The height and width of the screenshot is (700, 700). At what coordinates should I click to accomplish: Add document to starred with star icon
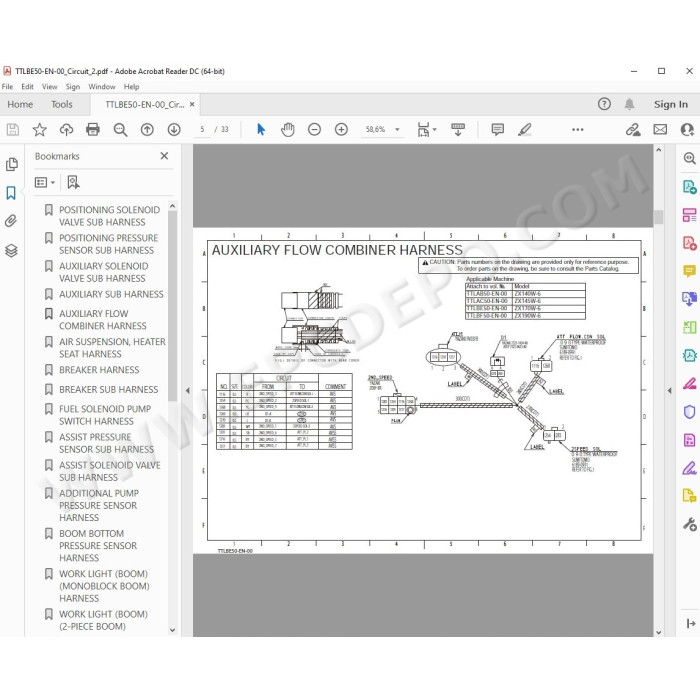40,129
